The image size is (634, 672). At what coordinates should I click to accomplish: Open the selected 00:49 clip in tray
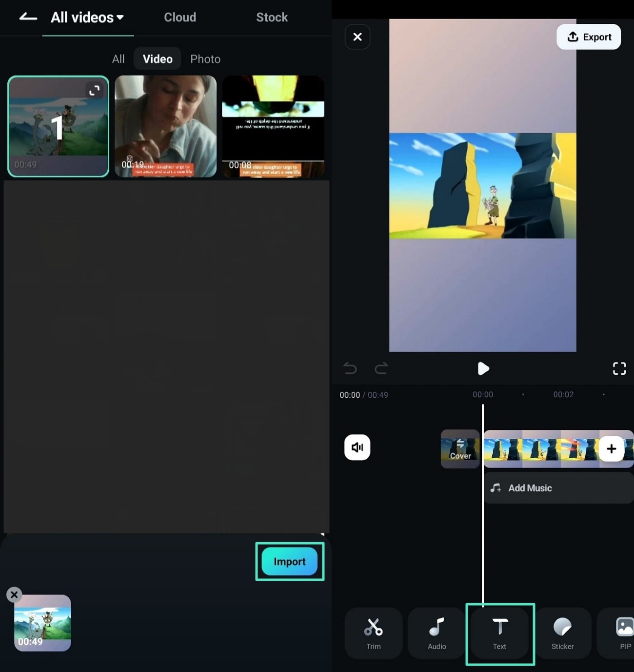(x=42, y=623)
